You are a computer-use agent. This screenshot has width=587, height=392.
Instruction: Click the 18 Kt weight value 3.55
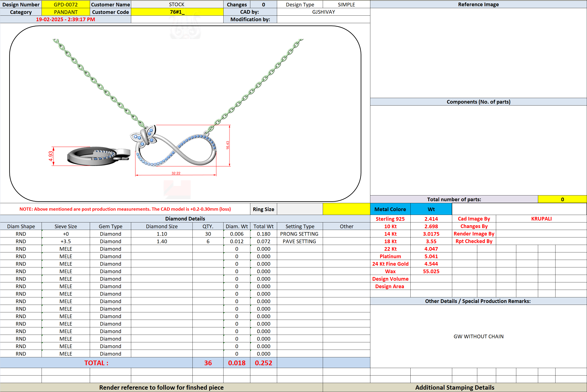[431, 241]
